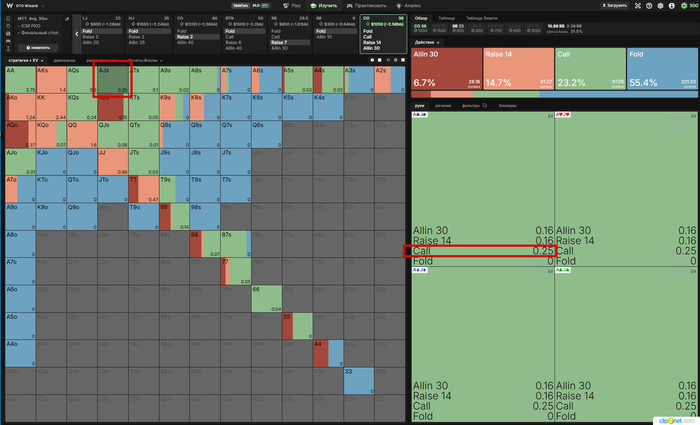Open settings gear icon in top bar
The image size is (700, 425).
(x=660, y=6)
